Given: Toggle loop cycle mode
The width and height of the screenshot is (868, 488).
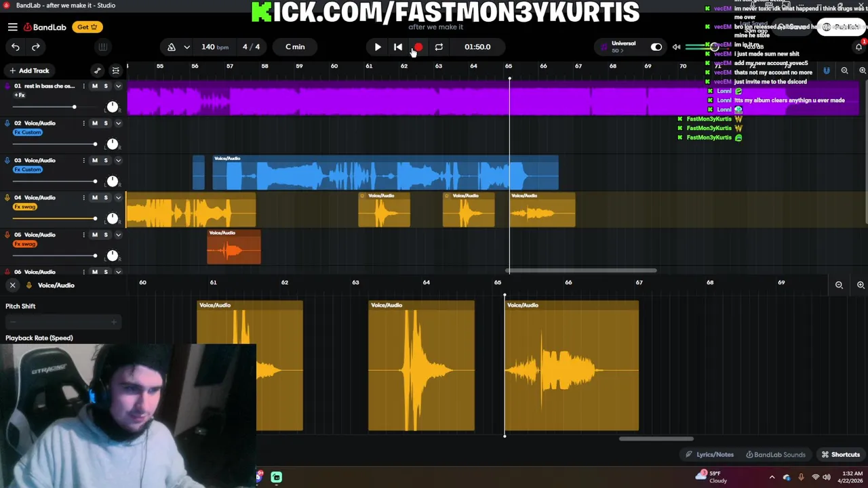Looking at the screenshot, I should click(x=439, y=47).
